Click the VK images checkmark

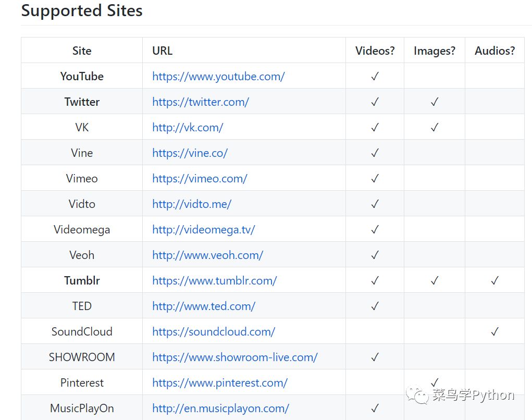[x=435, y=127]
